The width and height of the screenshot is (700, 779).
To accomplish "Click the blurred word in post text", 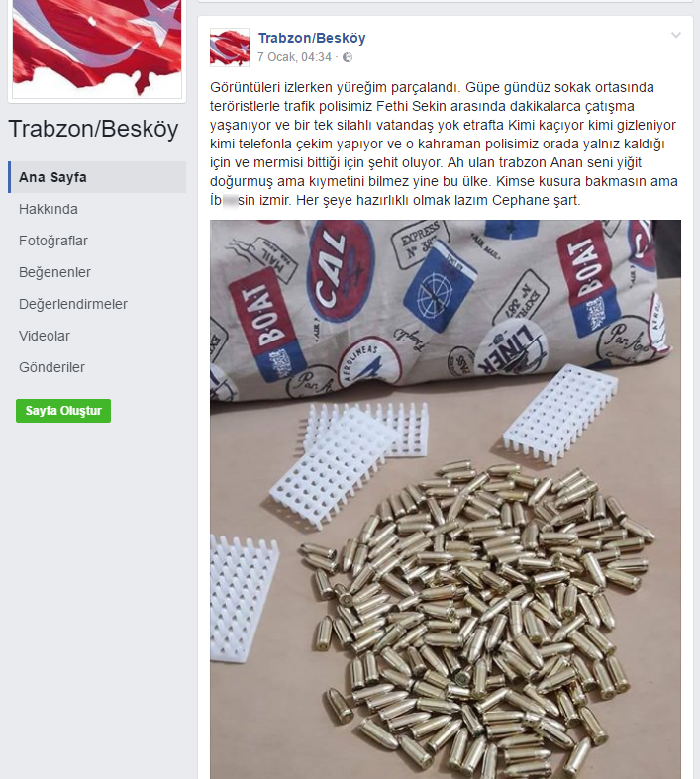I will coord(230,201).
